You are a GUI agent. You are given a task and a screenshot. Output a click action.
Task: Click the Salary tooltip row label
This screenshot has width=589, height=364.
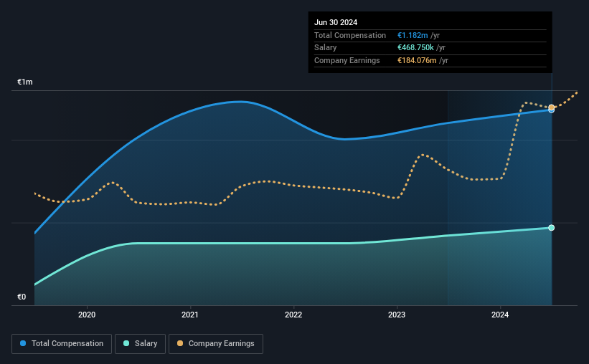(325, 48)
